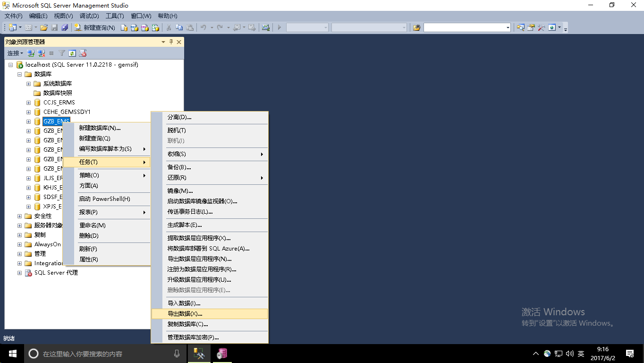Choose 管理数据库加密(P)... menu item
Viewport: 644px width, 363px height.
point(210,337)
